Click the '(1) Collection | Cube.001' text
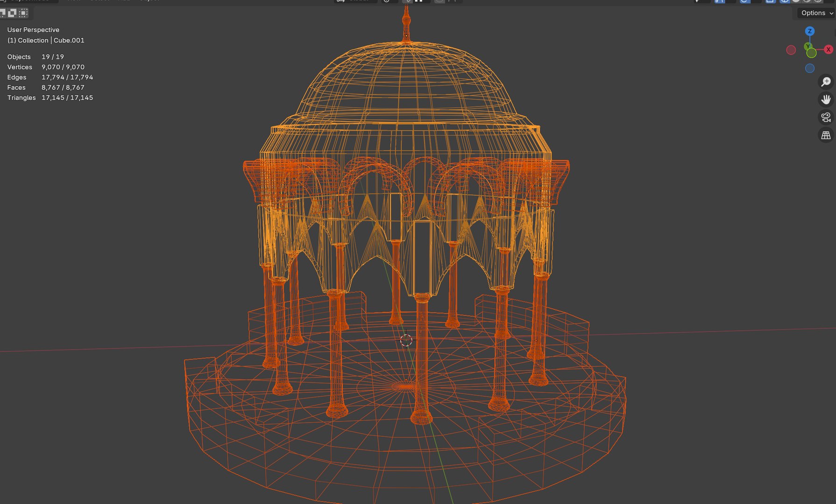 (x=46, y=41)
